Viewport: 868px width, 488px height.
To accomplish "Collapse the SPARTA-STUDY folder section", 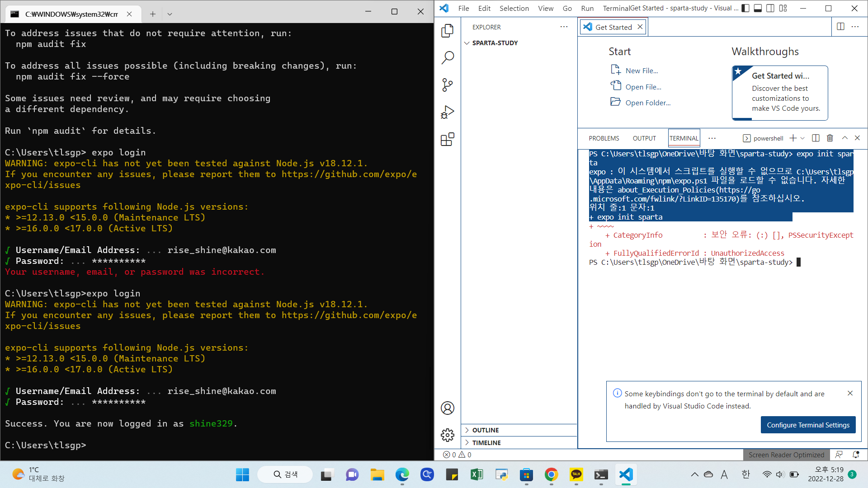I will tap(519, 43).
